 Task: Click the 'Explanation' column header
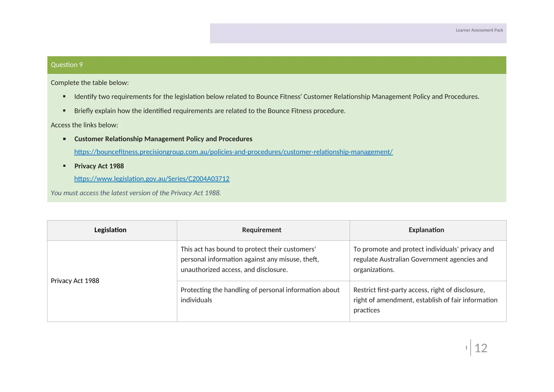pyautogui.click(x=426, y=230)
